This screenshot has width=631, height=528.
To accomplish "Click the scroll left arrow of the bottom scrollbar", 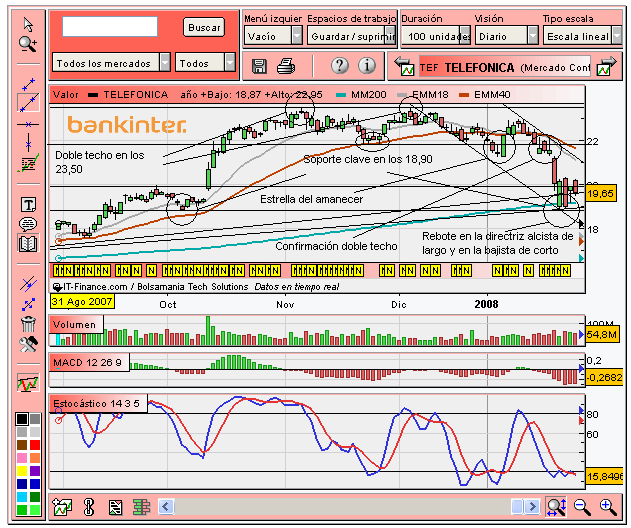I will pos(166,506).
